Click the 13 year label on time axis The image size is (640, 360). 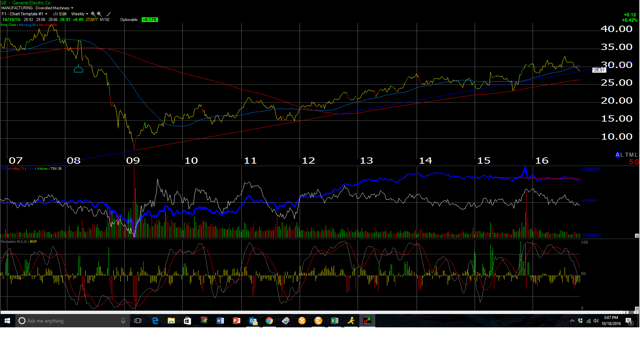click(366, 160)
